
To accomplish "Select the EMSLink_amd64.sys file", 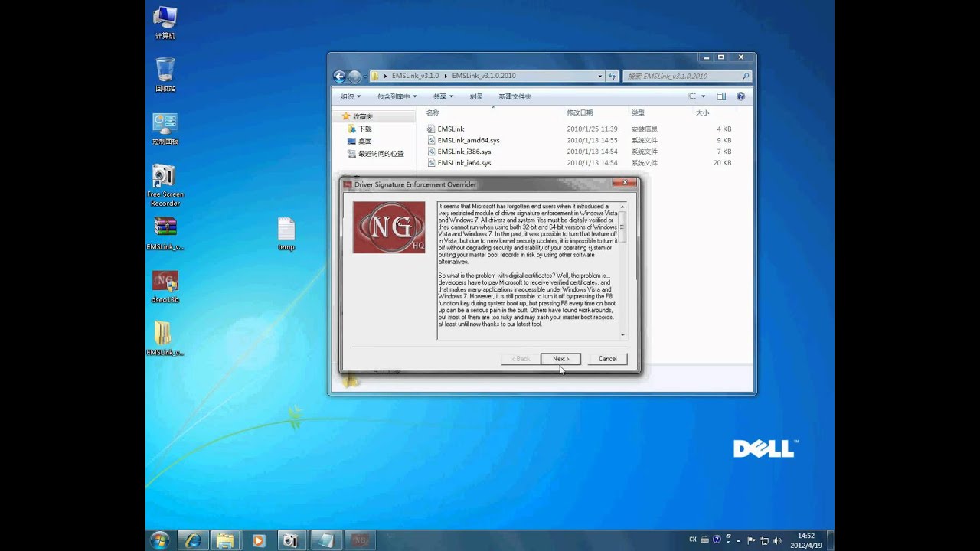I will (x=468, y=140).
